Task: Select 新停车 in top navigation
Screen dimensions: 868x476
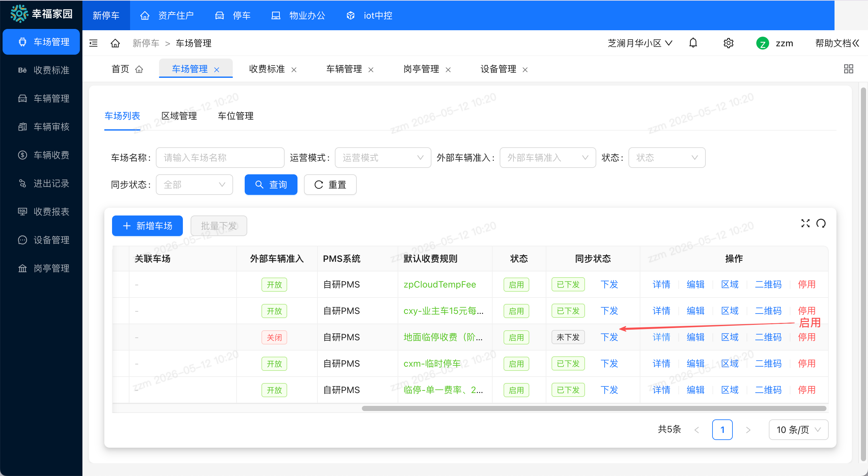Action: 106,15
